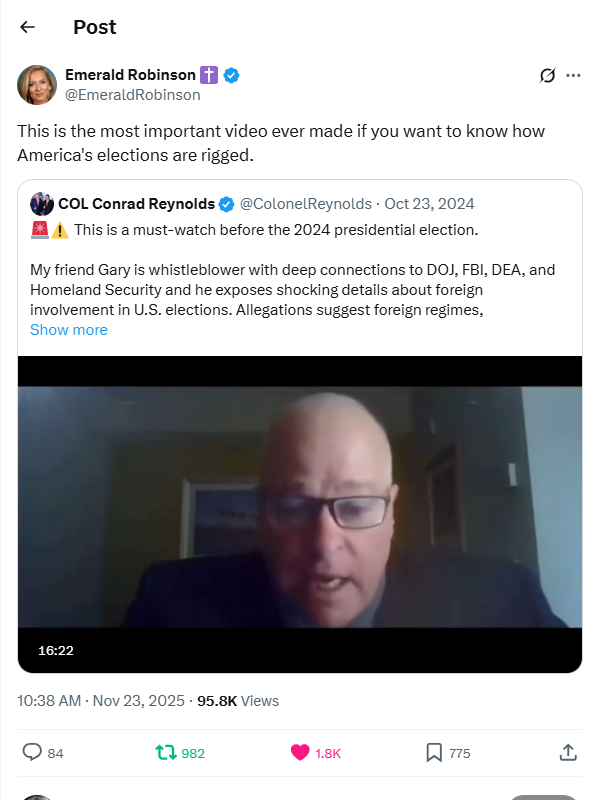Open @EmeraldRobinson handle link
The image size is (590, 800).
(x=133, y=95)
